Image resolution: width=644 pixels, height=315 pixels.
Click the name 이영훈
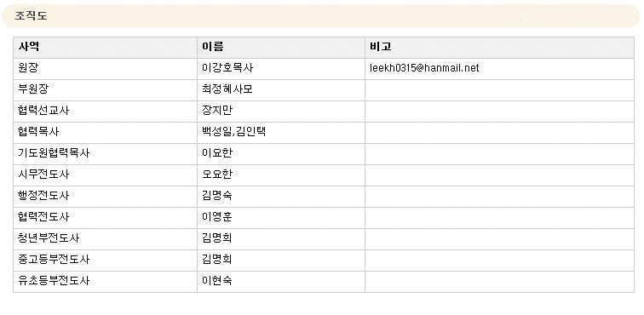(x=217, y=217)
